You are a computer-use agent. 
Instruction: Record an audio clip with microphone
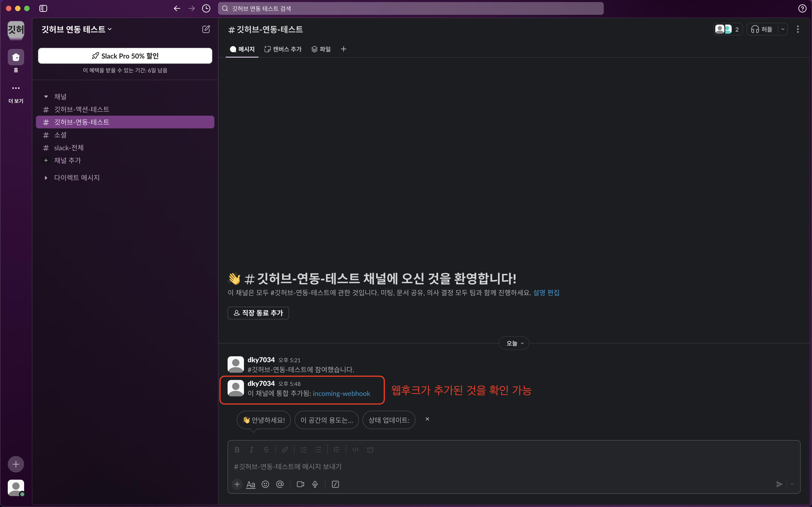[x=315, y=484]
